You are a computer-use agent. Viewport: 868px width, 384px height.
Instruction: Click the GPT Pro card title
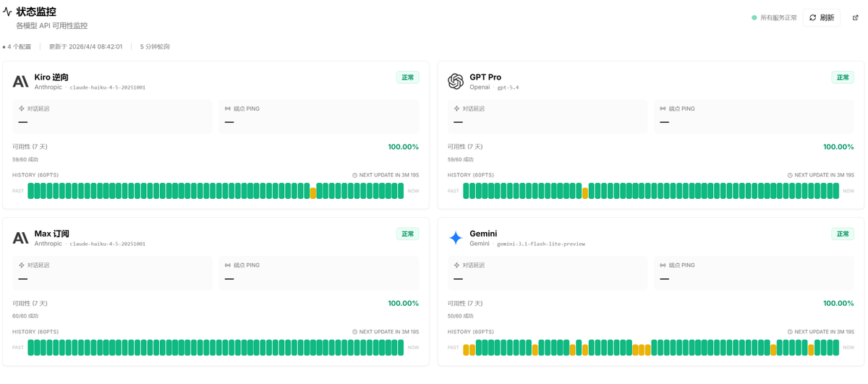tap(485, 77)
